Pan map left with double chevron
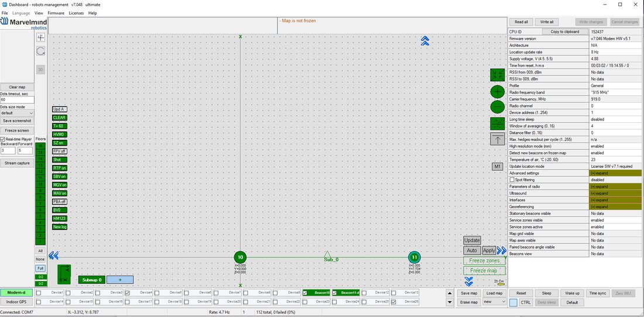 (53, 256)
